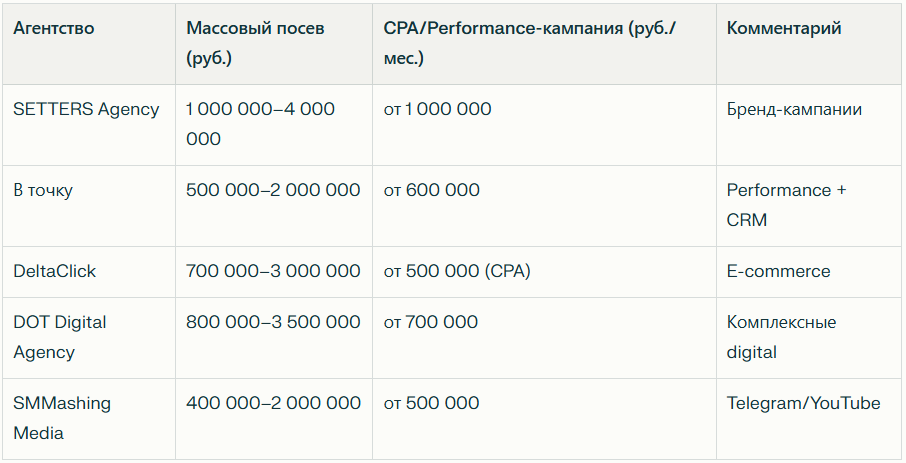Click the "800 000–3 500 000" price range
Image resolution: width=906 pixels, height=463 pixels.
click(x=273, y=322)
